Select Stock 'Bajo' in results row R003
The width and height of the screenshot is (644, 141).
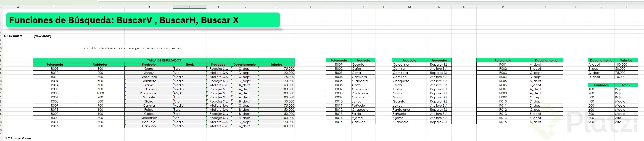pos(190,69)
